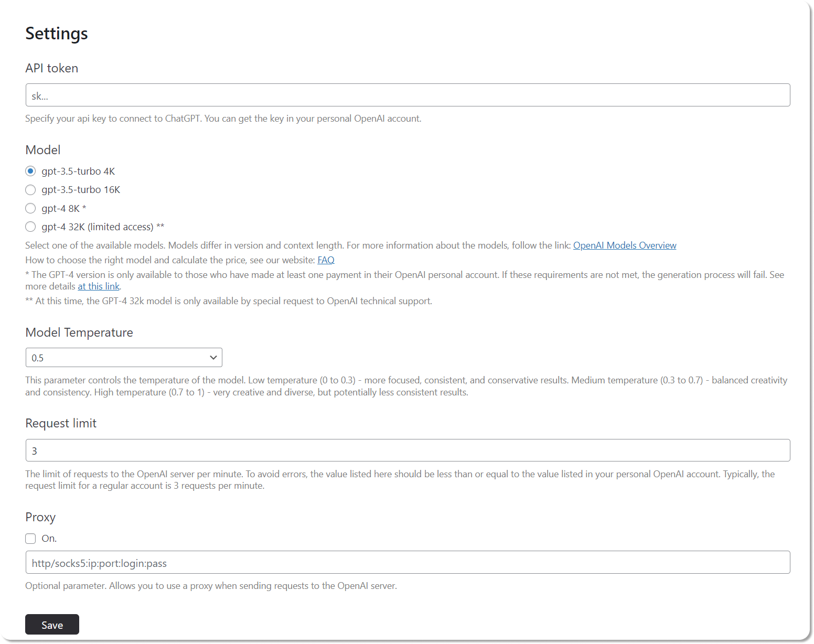
Task: Click the gpt-3.5-turbo 16K label text
Action: pos(81,190)
